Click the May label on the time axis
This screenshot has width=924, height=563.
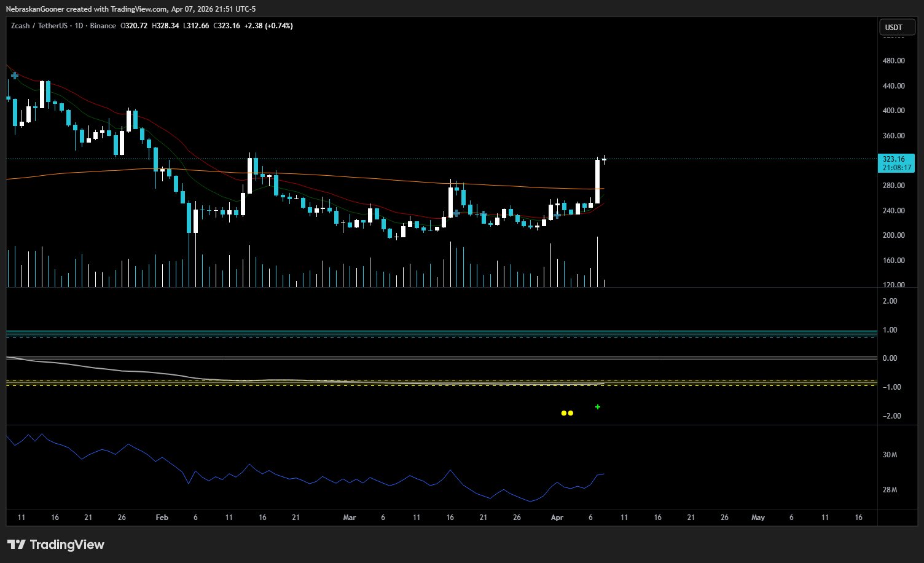pyautogui.click(x=758, y=518)
